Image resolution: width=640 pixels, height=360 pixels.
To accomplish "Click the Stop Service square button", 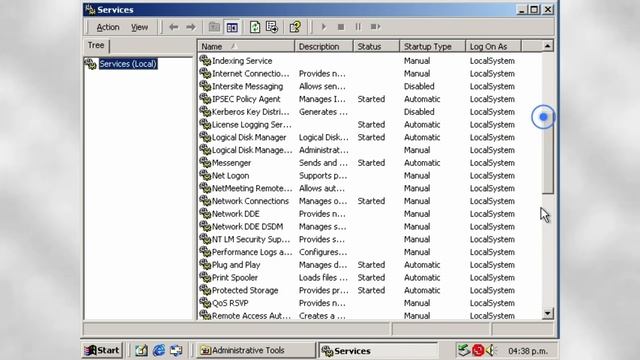I will pyautogui.click(x=341, y=27).
